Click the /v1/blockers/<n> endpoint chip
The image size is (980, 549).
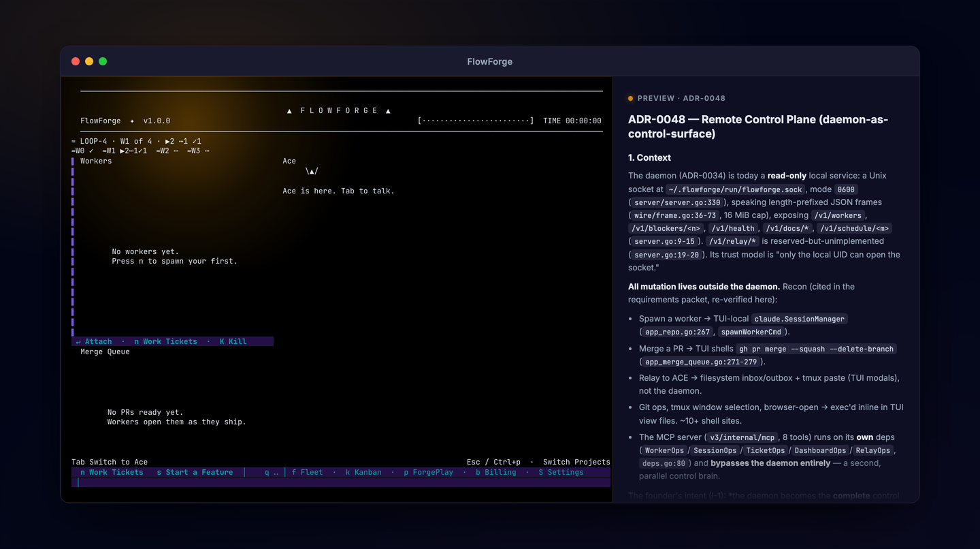tap(666, 228)
